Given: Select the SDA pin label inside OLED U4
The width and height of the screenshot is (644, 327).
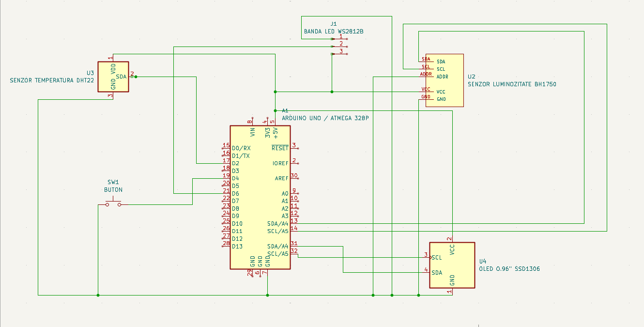Looking at the screenshot, I should point(437,273).
